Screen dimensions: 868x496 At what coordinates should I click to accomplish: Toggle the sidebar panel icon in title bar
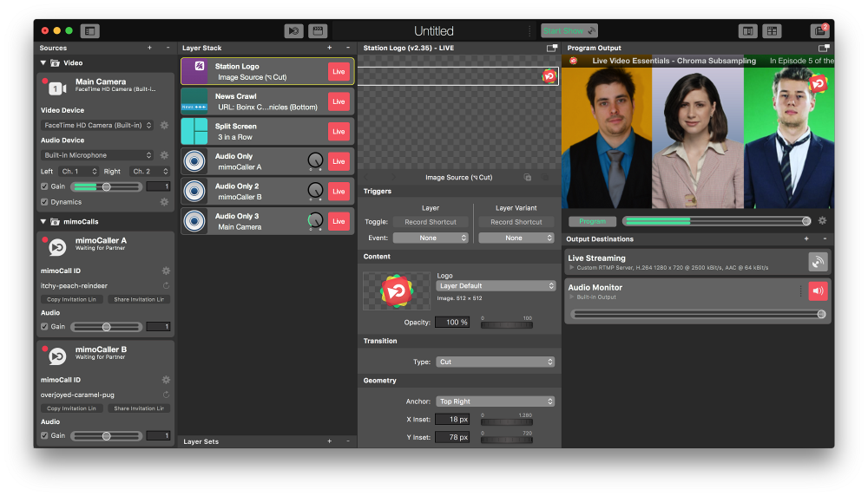89,31
